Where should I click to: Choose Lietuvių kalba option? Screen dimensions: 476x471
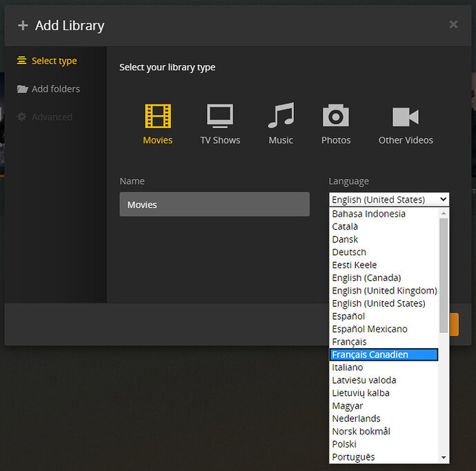[x=384, y=392]
